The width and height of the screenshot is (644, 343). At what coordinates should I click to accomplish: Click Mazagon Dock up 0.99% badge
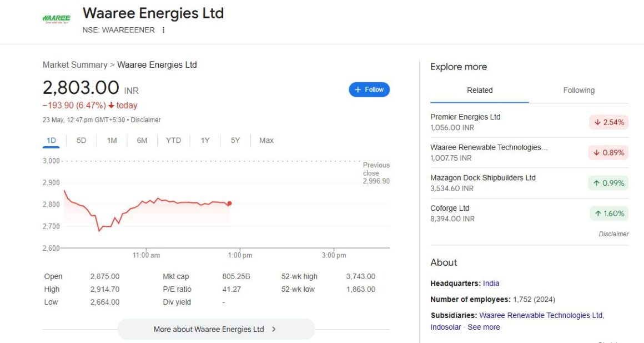[x=608, y=183]
